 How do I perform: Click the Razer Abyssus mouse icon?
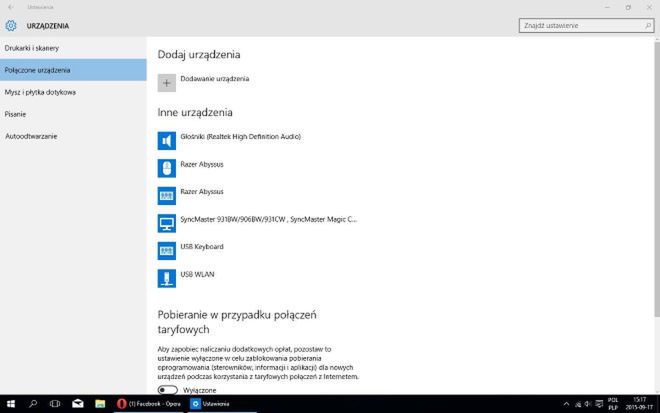click(x=167, y=168)
